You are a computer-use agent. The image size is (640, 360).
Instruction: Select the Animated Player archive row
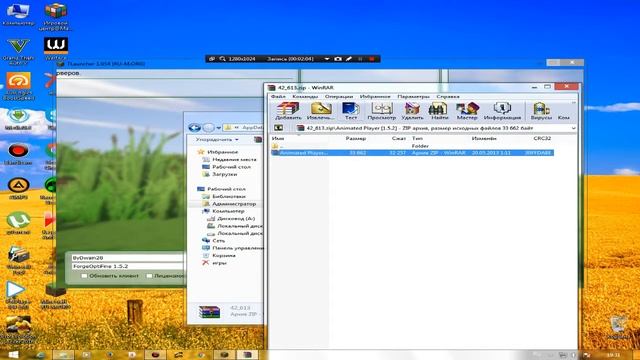tap(412, 153)
